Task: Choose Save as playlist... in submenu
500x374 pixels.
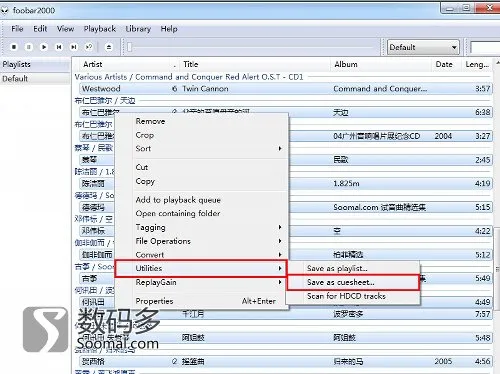Action: point(353,268)
